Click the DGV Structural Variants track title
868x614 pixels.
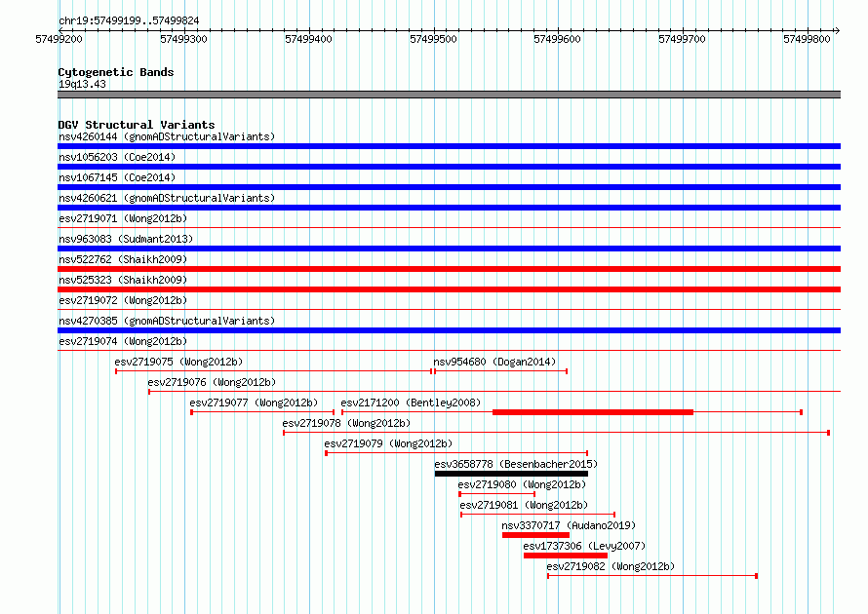(137, 125)
